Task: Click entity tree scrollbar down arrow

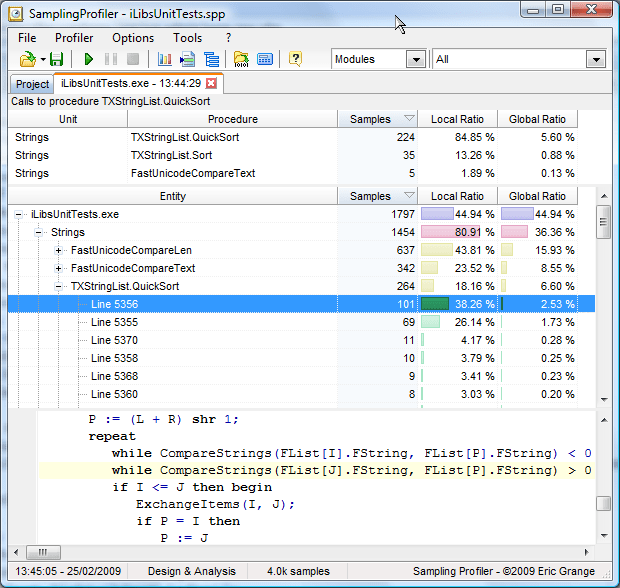Action: pyautogui.click(x=604, y=399)
